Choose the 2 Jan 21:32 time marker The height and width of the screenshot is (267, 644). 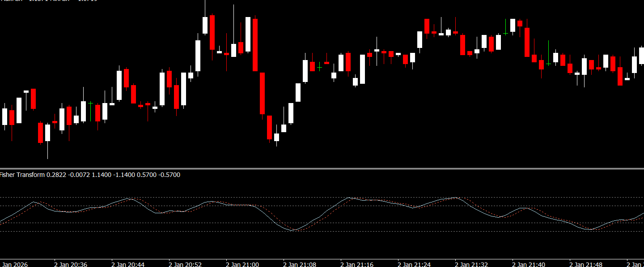tap(471, 264)
